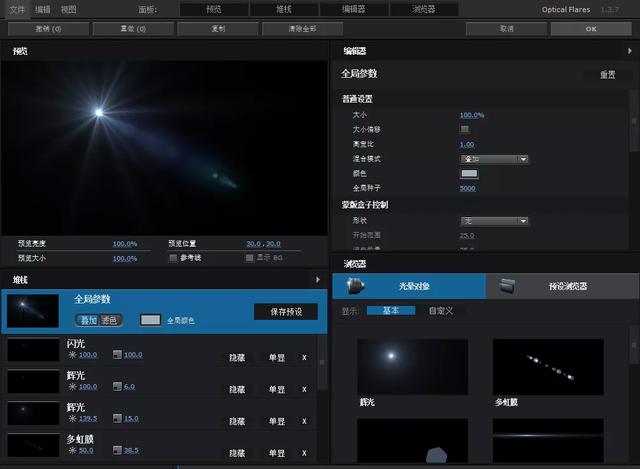
Task: Click the 全局颜色 link
Action: click(x=181, y=321)
